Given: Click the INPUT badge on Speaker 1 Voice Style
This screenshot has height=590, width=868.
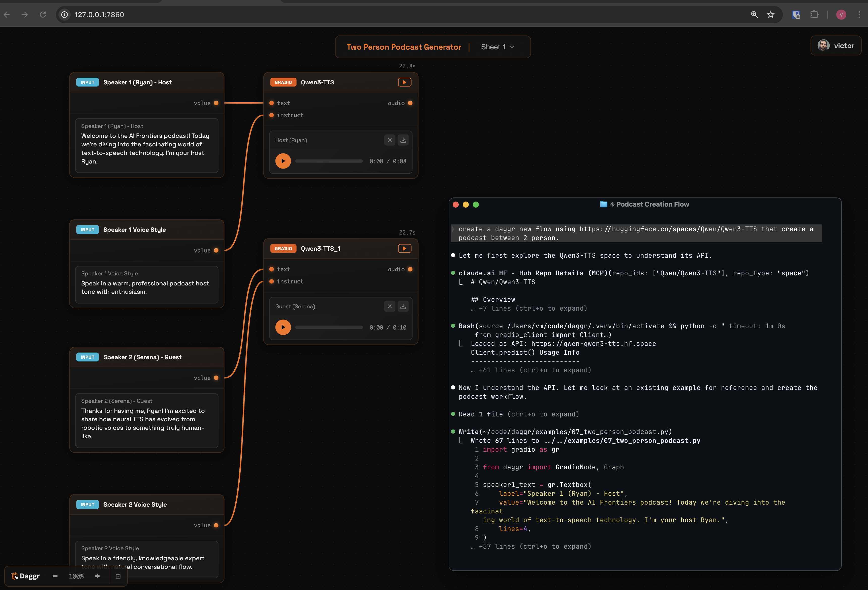Looking at the screenshot, I should click(87, 230).
